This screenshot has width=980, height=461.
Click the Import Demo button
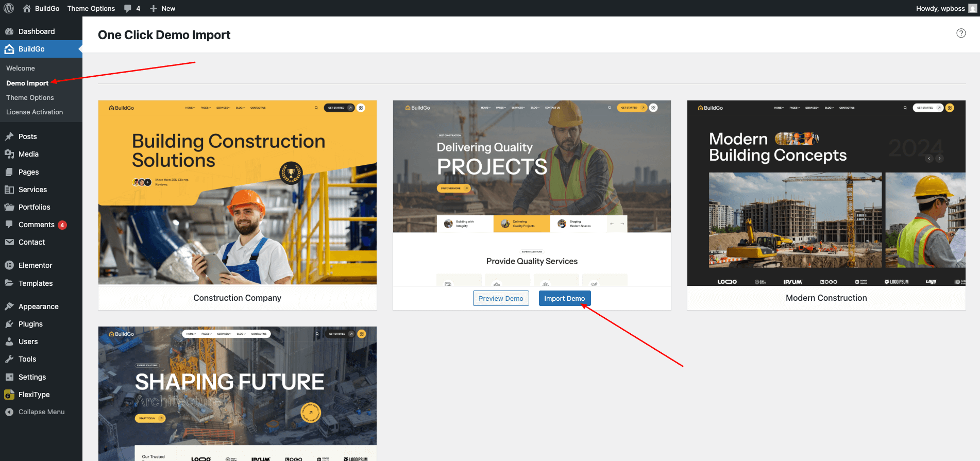(x=564, y=298)
